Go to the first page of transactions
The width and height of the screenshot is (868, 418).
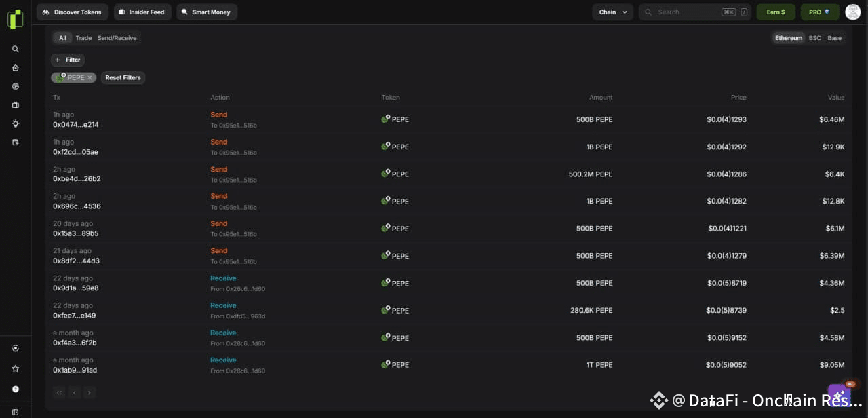pyautogui.click(x=59, y=392)
